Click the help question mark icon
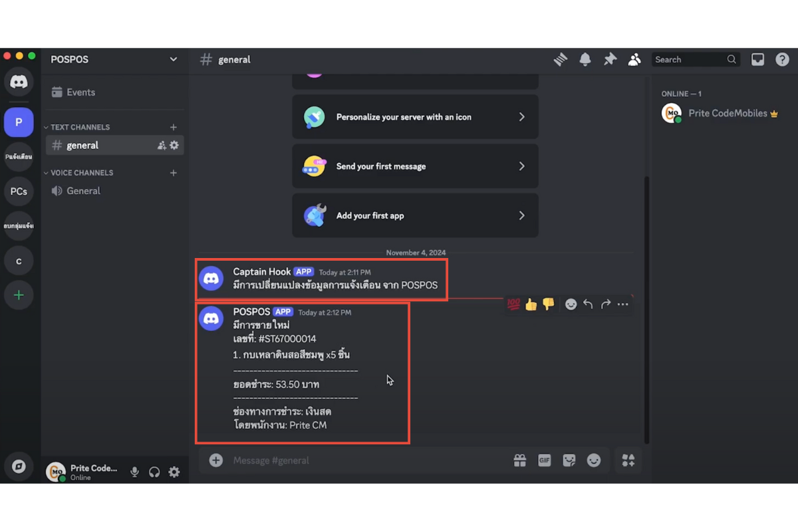Viewport: 798px width, 532px height. coord(782,60)
